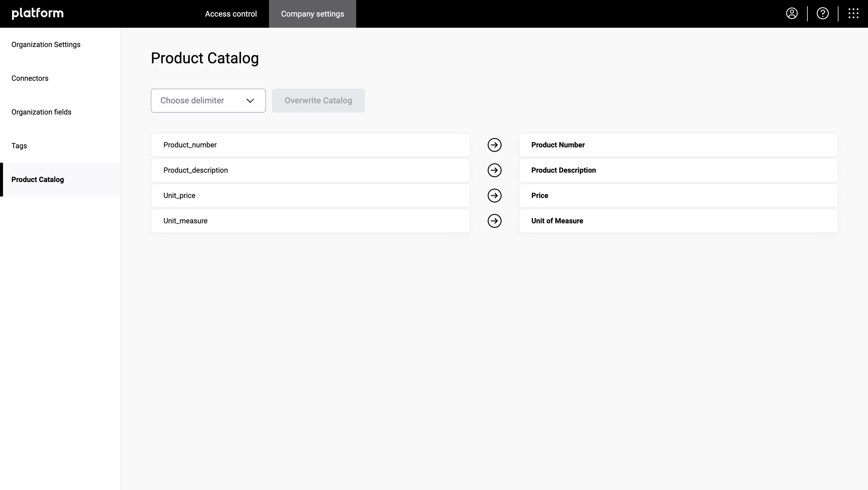This screenshot has height=490, width=868.
Task: Open the user account profile icon
Action: 791,14
